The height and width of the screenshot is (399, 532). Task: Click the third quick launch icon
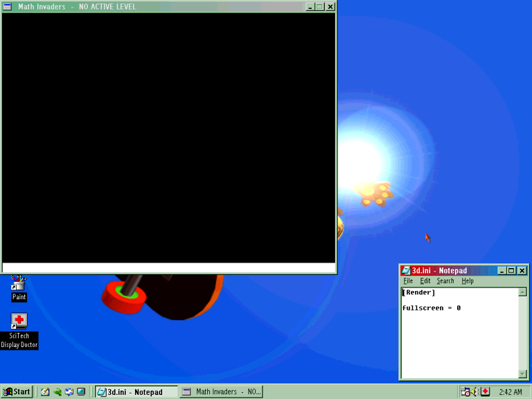pos(69,391)
